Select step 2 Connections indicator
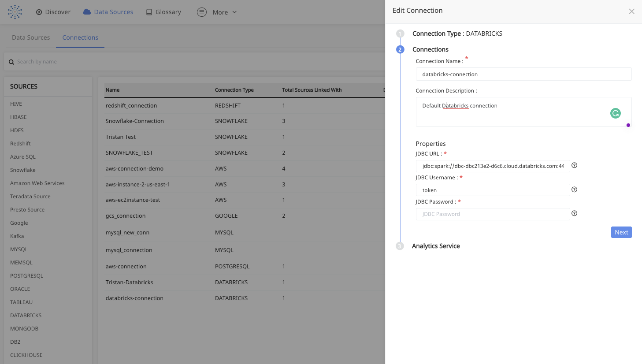Image resolution: width=642 pixels, height=364 pixels. click(x=400, y=49)
